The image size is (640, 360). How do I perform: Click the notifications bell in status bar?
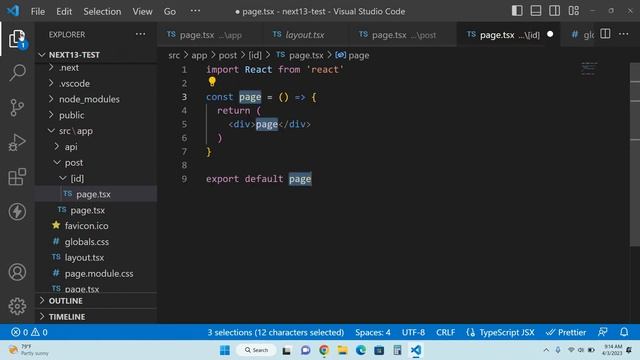pyautogui.click(x=624, y=332)
